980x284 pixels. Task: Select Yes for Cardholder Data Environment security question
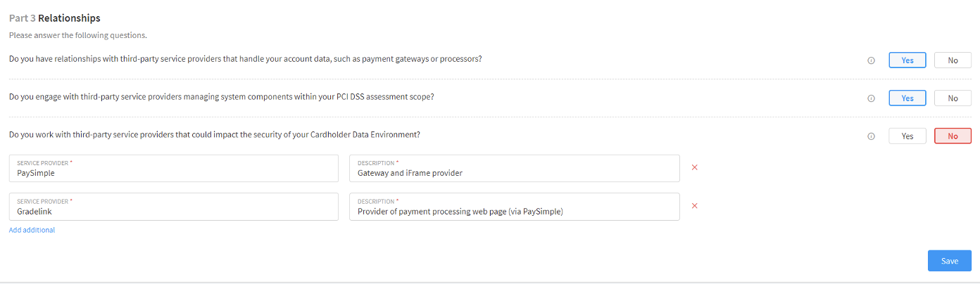(x=907, y=136)
